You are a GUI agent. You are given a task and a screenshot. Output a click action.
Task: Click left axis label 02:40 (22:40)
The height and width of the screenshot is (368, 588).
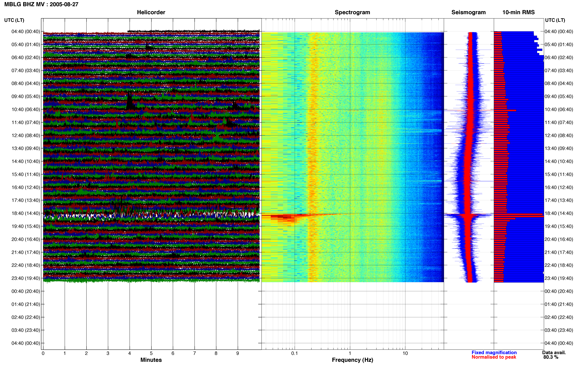(26, 317)
